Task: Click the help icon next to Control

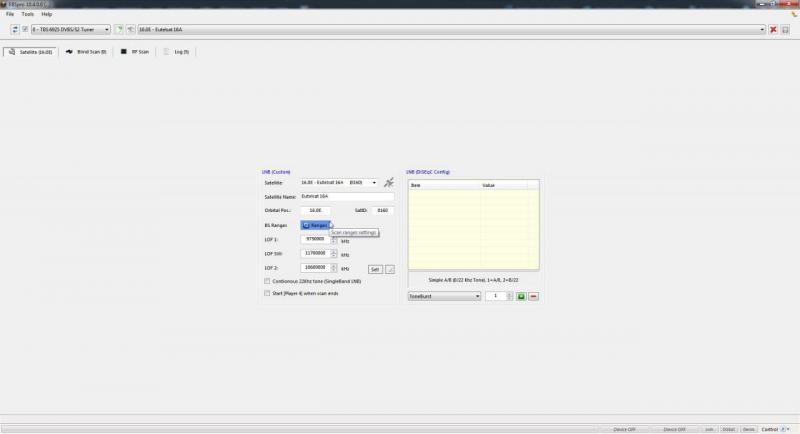Action: click(x=783, y=430)
